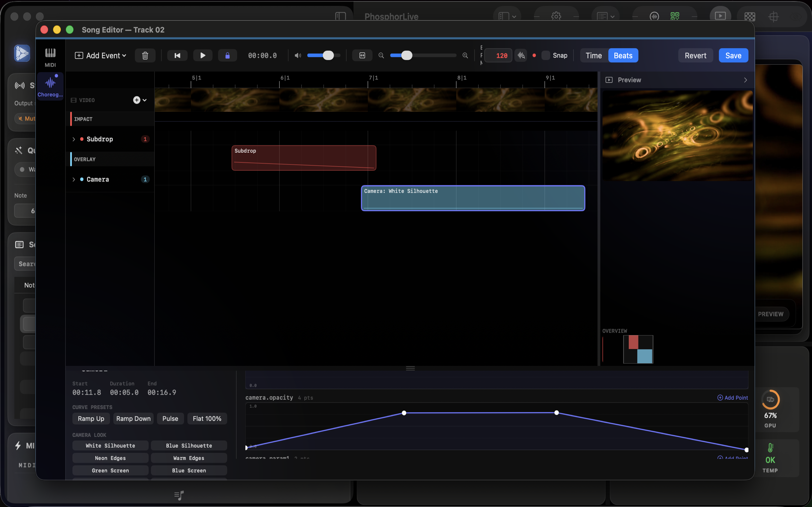Expand the Subdrop track

74,139
